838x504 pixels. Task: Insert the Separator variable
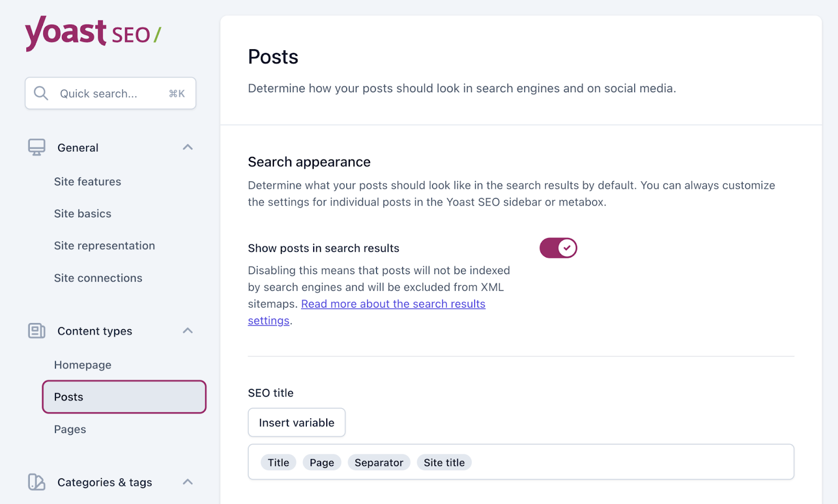coord(379,462)
